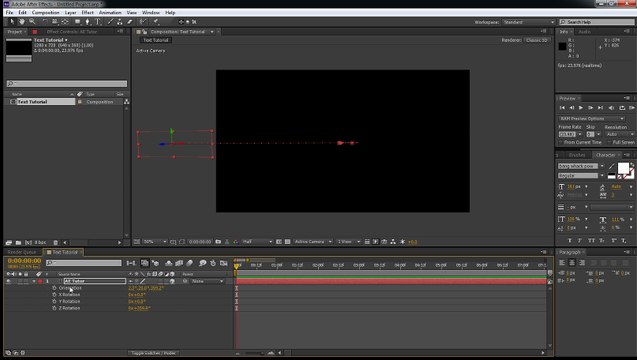Open the Effect menu
Image resolution: width=637 pixels, height=360 pixels.
(87, 13)
